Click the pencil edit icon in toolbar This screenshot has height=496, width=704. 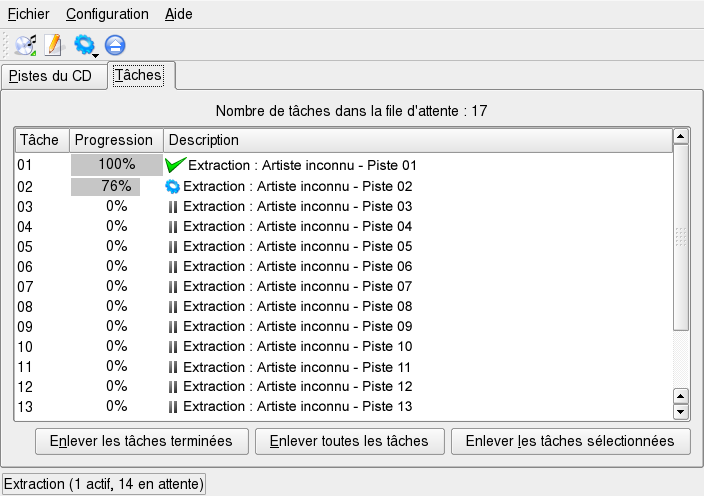coord(54,45)
